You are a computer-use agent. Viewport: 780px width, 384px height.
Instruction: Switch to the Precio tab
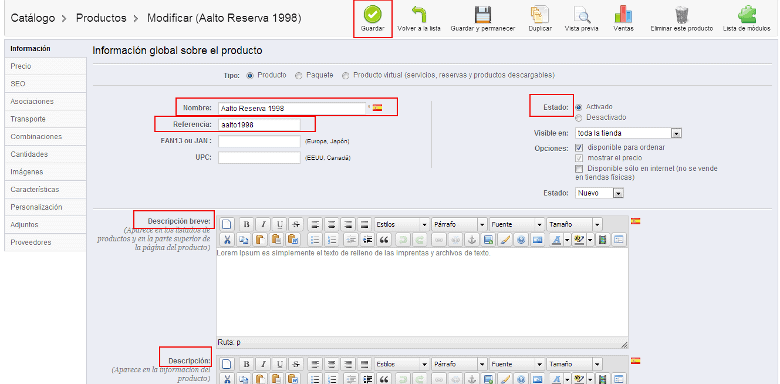[45, 66]
